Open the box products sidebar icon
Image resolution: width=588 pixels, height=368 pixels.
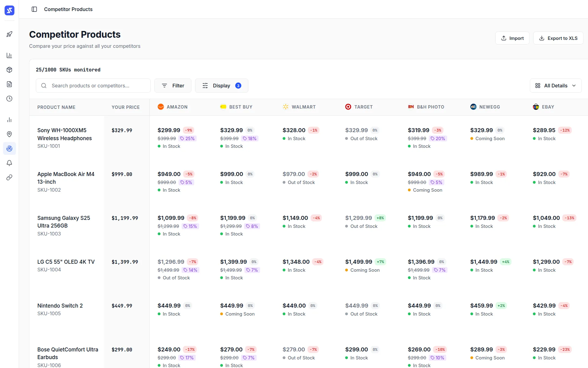(9, 70)
